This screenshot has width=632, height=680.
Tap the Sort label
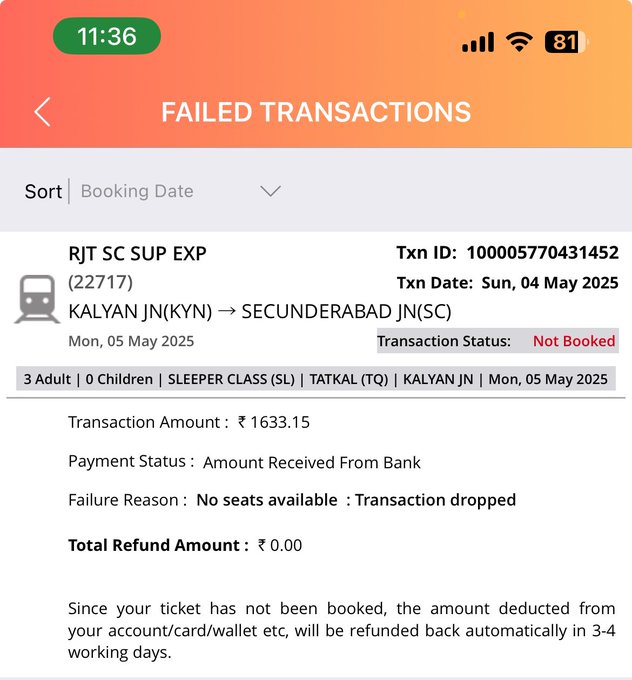pos(43,192)
